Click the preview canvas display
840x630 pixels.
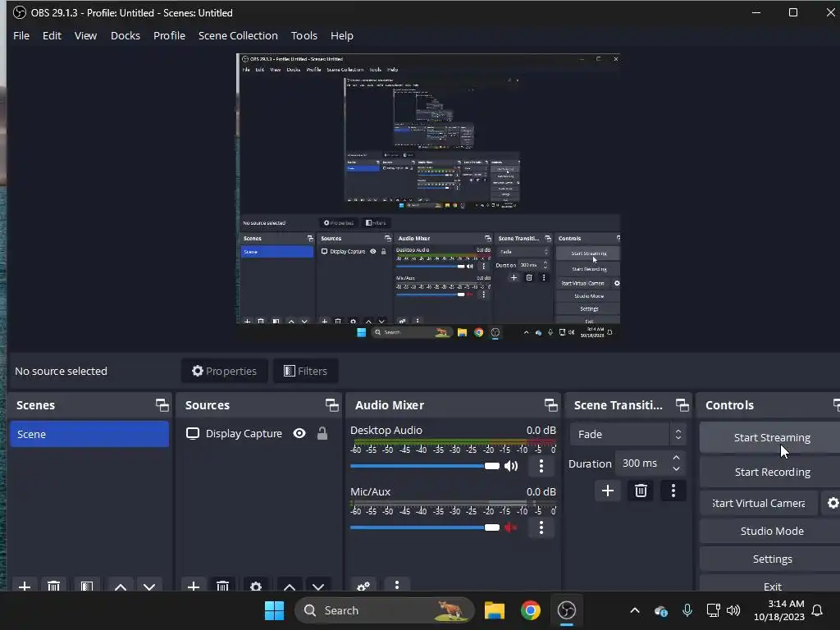tap(428, 196)
